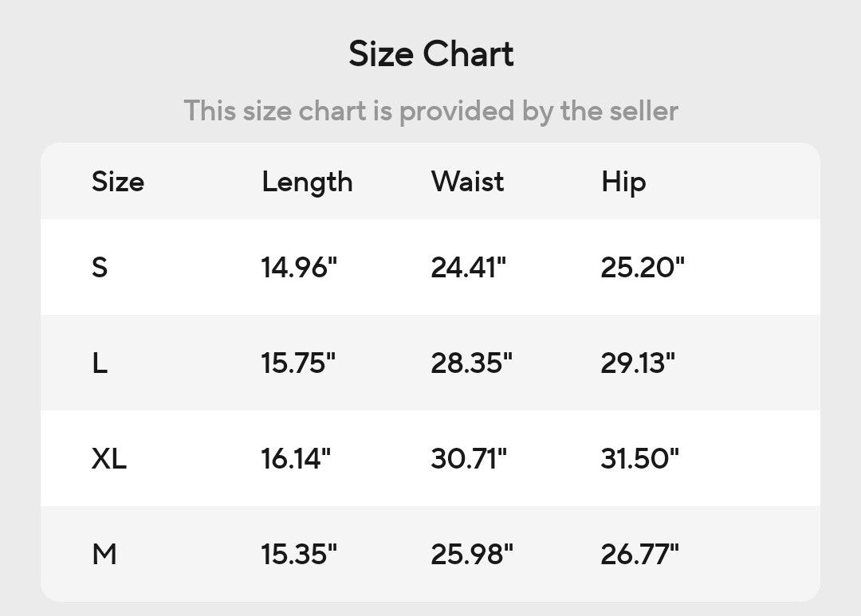Screen dimensions: 861x616
Task: Click the 25.20" hip value
Action: (x=643, y=268)
